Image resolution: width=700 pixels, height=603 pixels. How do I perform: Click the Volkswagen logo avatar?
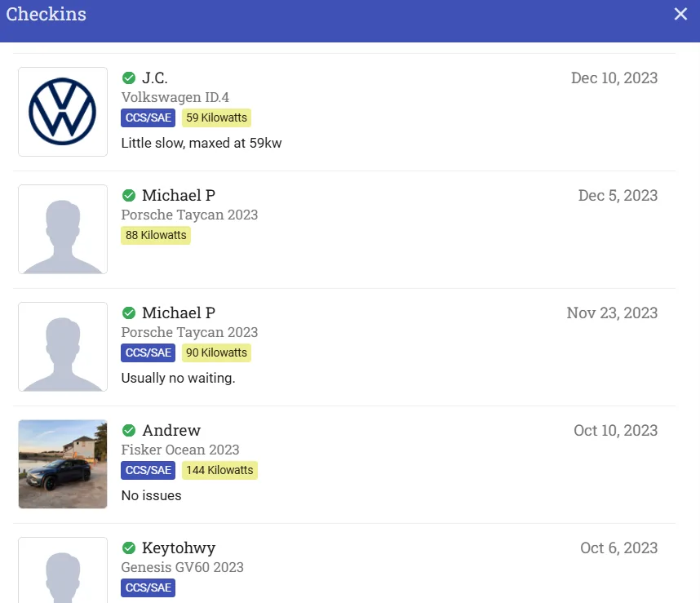pos(63,112)
